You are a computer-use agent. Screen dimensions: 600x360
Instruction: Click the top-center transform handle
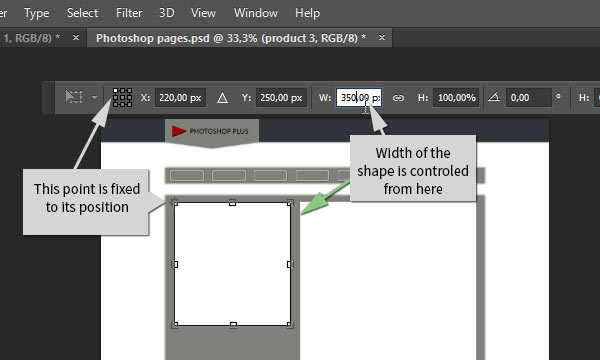232,202
